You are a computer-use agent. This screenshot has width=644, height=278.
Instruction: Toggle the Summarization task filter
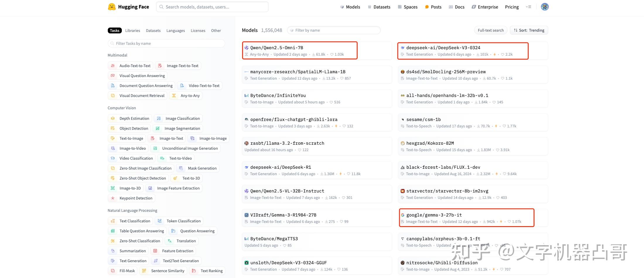click(x=128, y=251)
